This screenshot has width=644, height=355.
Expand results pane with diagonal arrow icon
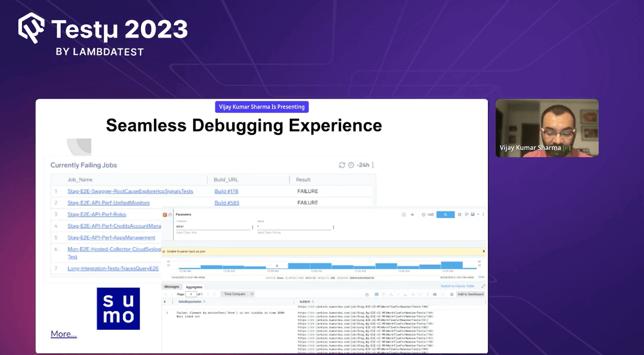[483, 286]
